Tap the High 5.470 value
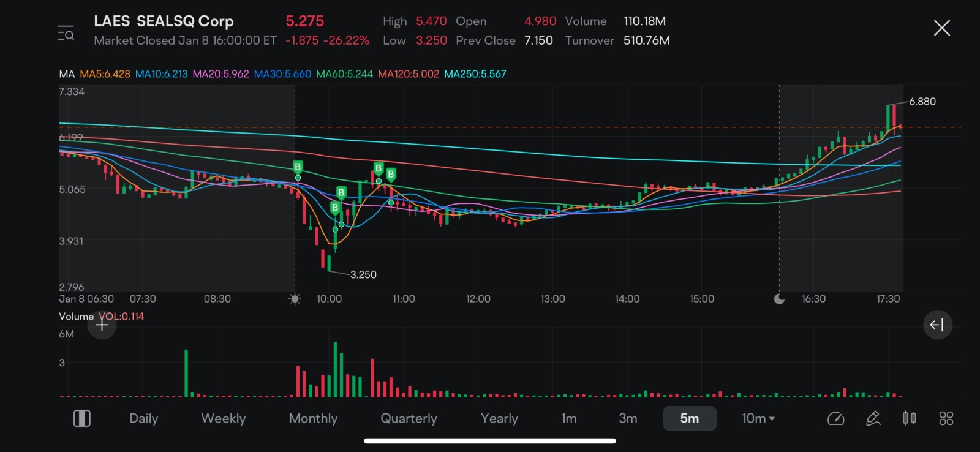Viewport: 980px width, 452px height. coord(431,21)
